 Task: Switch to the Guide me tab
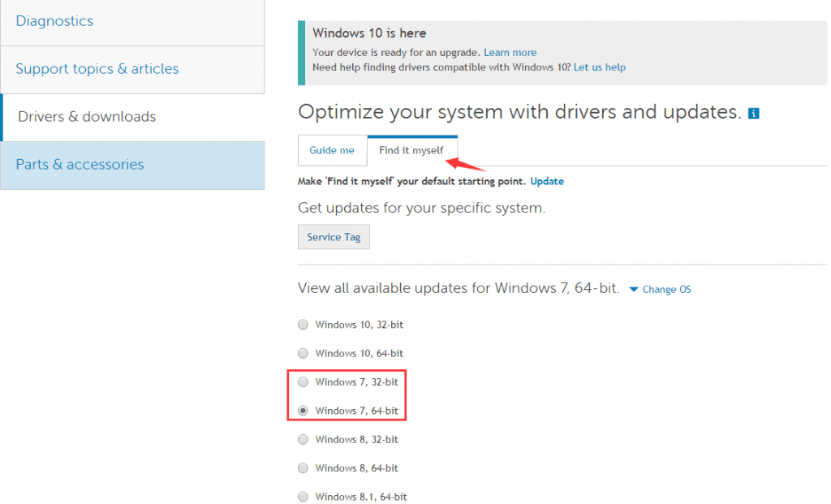pyautogui.click(x=332, y=150)
